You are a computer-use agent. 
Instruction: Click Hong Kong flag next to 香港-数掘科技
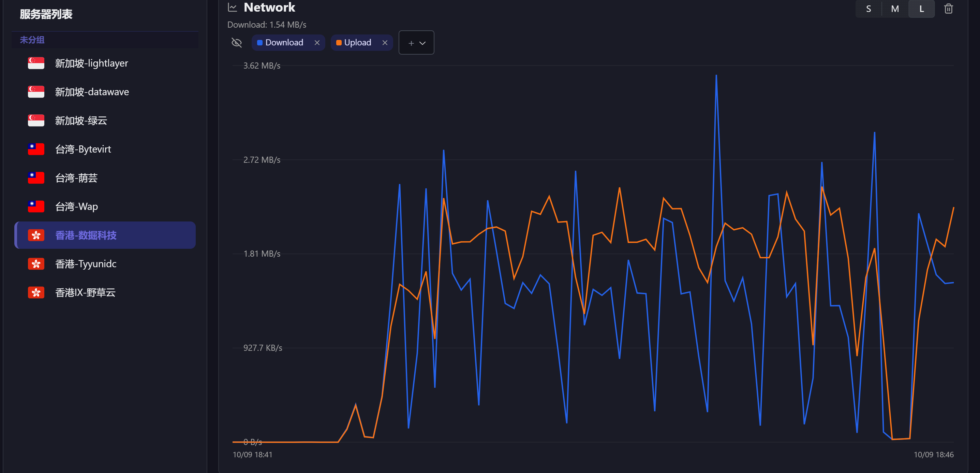[36, 235]
